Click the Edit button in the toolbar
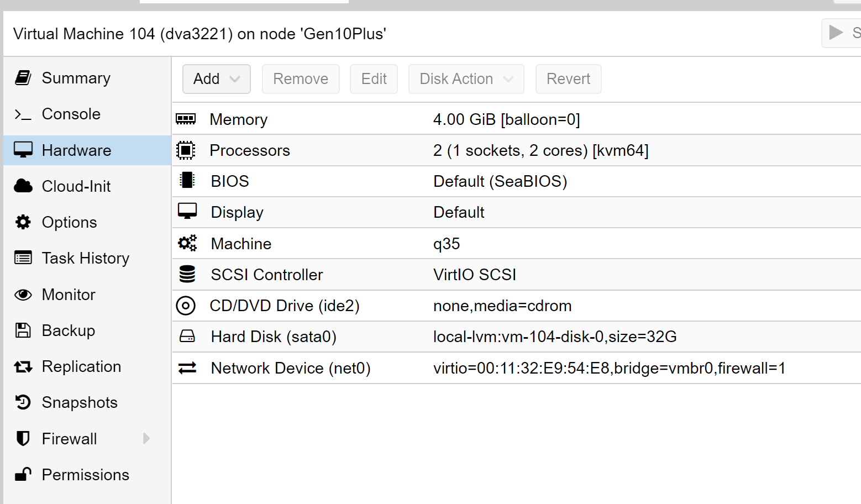This screenshot has width=861, height=504. click(374, 78)
